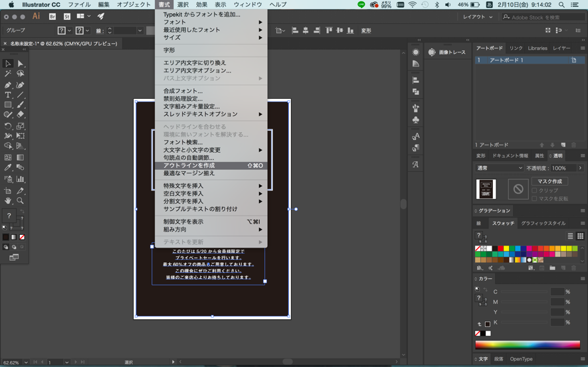The width and height of the screenshot is (588, 367).
Task: Select the Type tool in toolbar
Action: coord(8,95)
